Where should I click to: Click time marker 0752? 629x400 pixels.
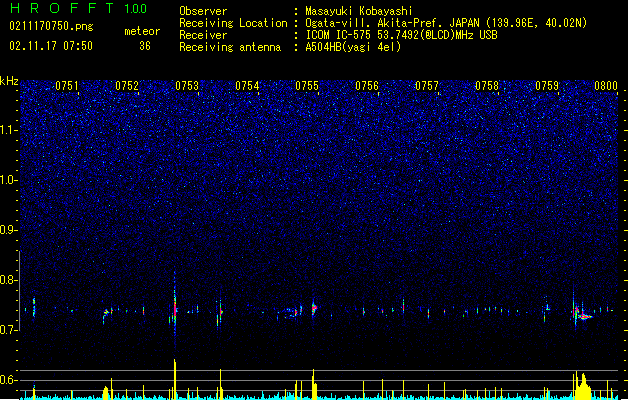(127, 86)
